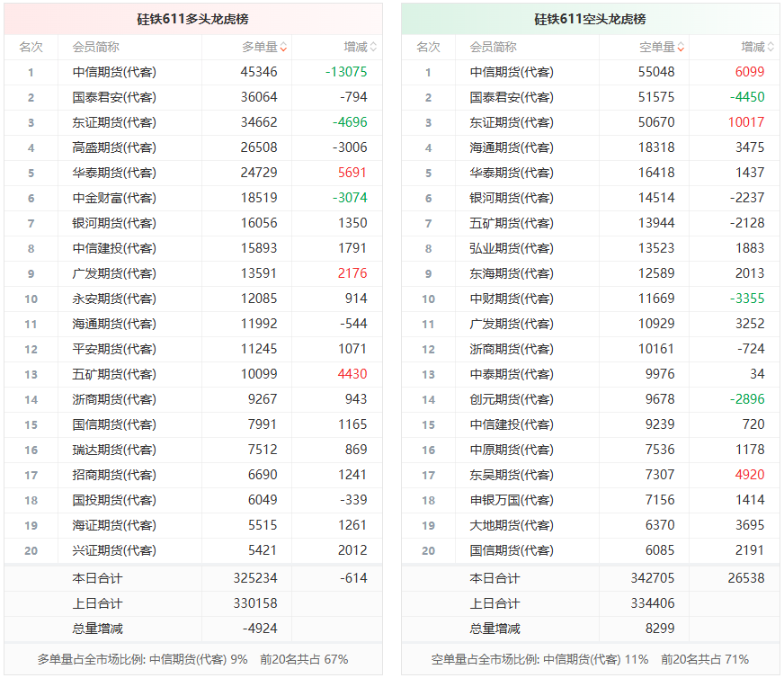Select 华泰期货(代客) in long ranking
Screen dimensions: 784x678
[114, 173]
